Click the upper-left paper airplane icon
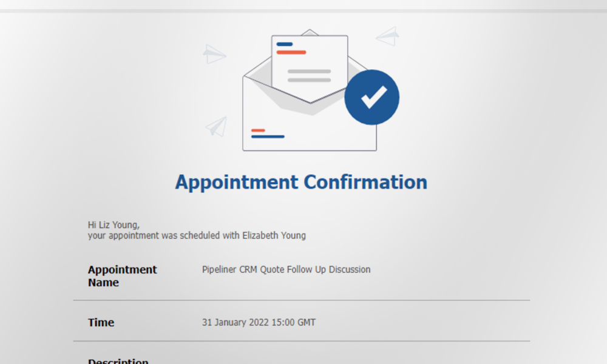 214,54
